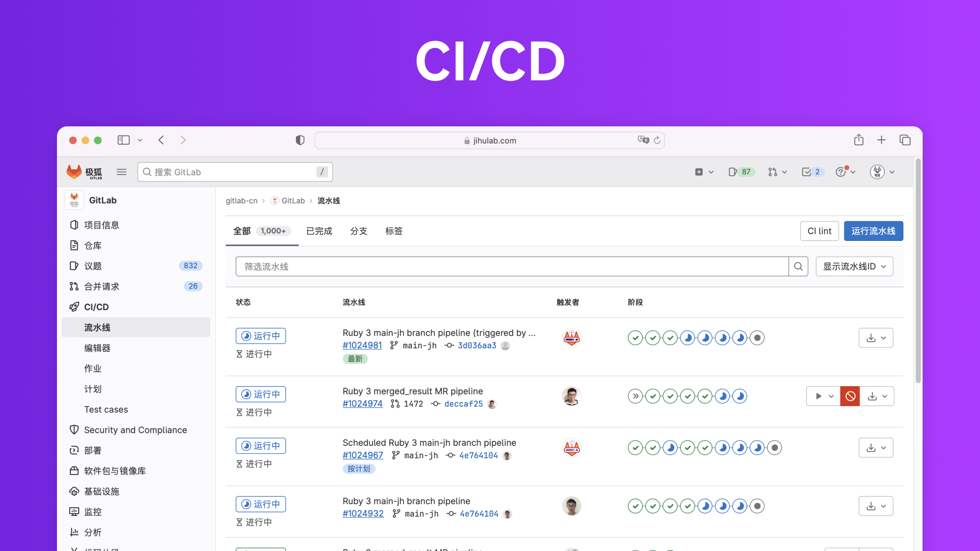Screen dimensions: 980x551
Task: Click 运行流水线 button to run pipeline
Action: [x=873, y=231]
